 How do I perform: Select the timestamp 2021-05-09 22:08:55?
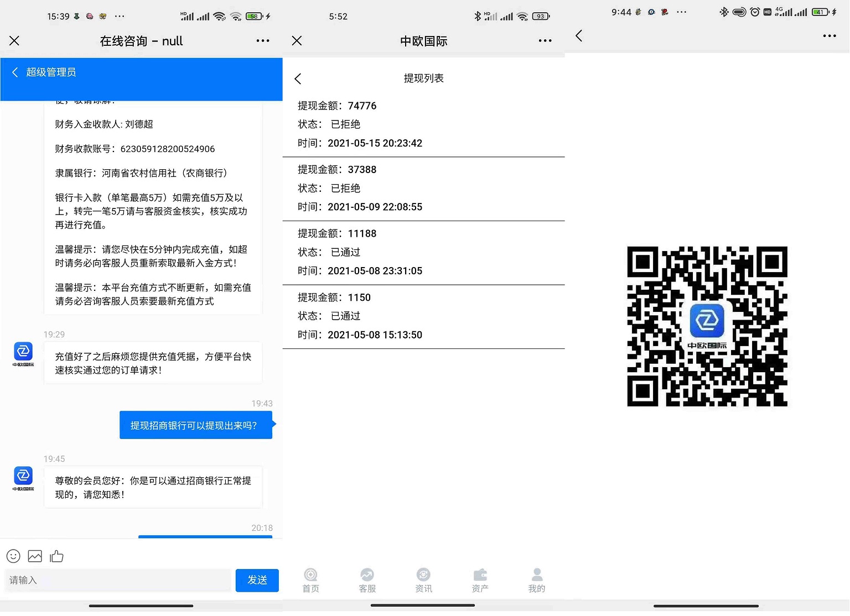click(375, 207)
